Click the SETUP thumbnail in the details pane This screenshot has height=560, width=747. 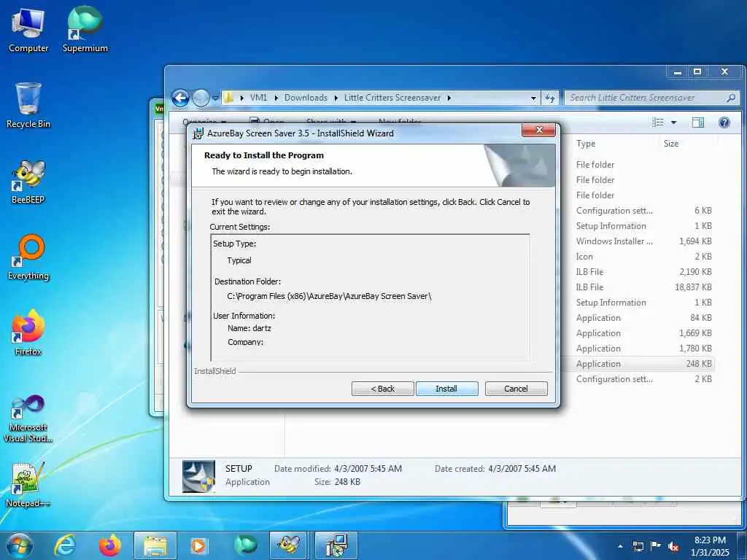click(x=198, y=476)
